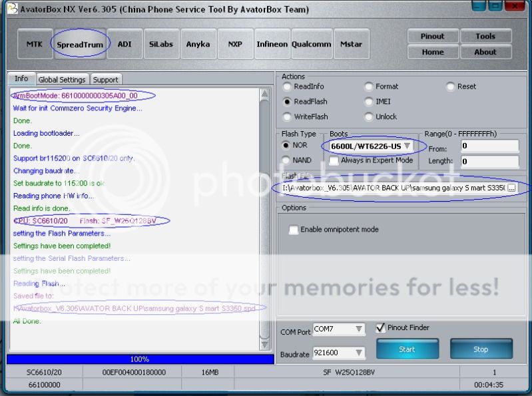The image size is (532, 396).
Task: Click status bar cell '66100000'
Action: click(x=44, y=385)
